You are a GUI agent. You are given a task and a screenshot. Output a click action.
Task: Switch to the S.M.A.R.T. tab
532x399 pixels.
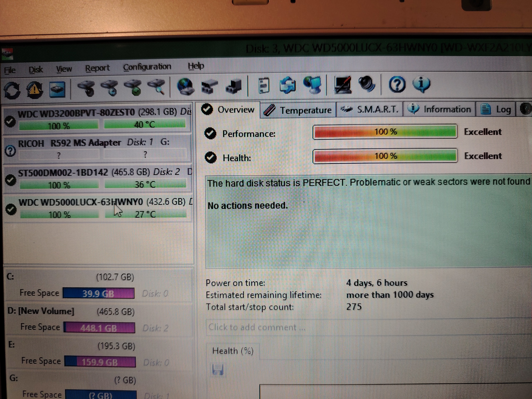click(370, 110)
